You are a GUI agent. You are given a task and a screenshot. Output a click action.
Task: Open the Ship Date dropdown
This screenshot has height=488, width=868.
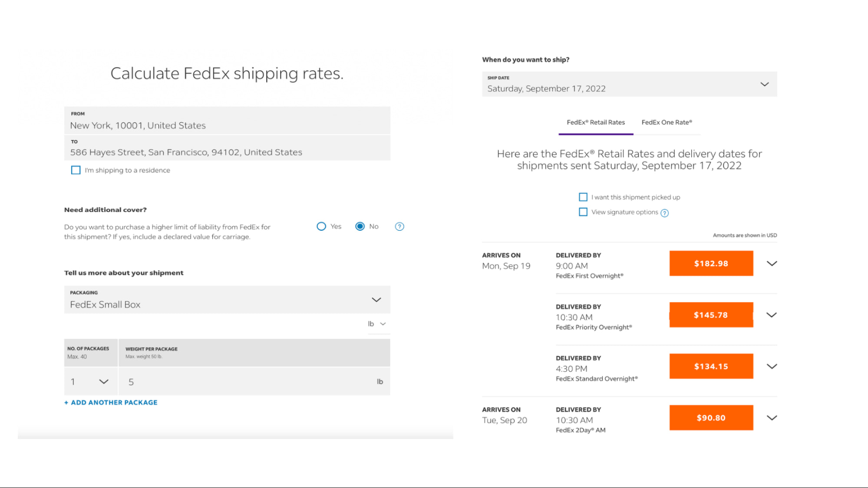click(629, 84)
